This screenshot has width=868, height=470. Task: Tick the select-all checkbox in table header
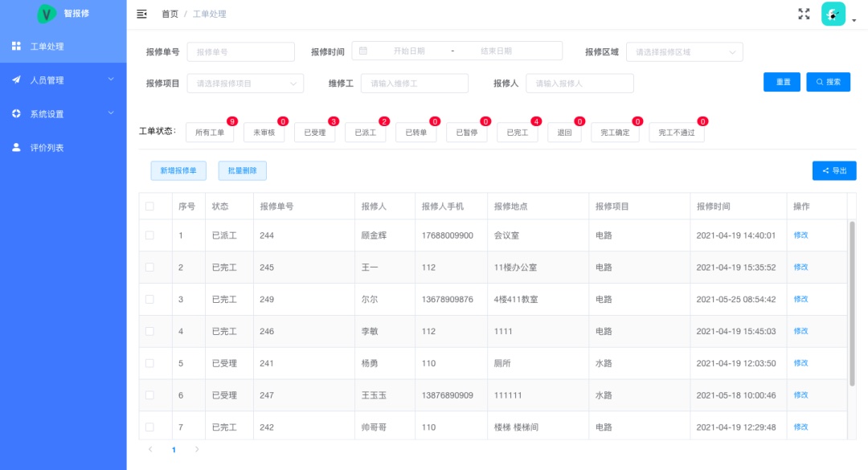(149, 206)
